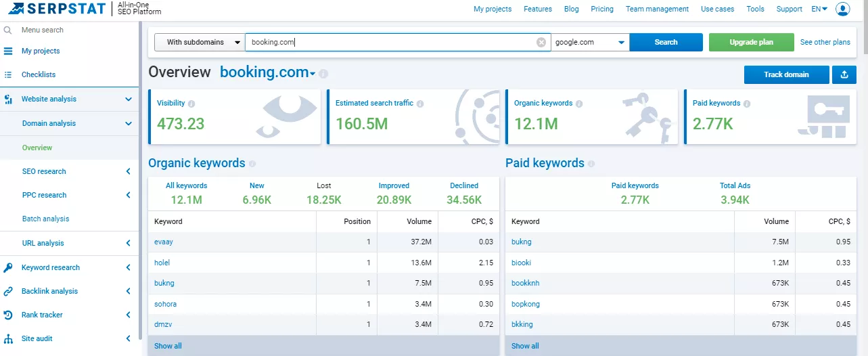Collapse the Domain analysis submenu
This screenshot has width=868, height=356.
click(x=128, y=124)
